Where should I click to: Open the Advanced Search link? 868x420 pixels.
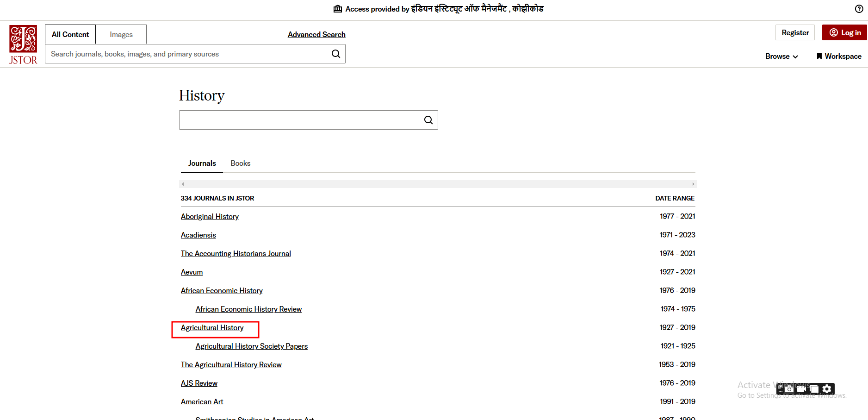pyautogui.click(x=316, y=34)
